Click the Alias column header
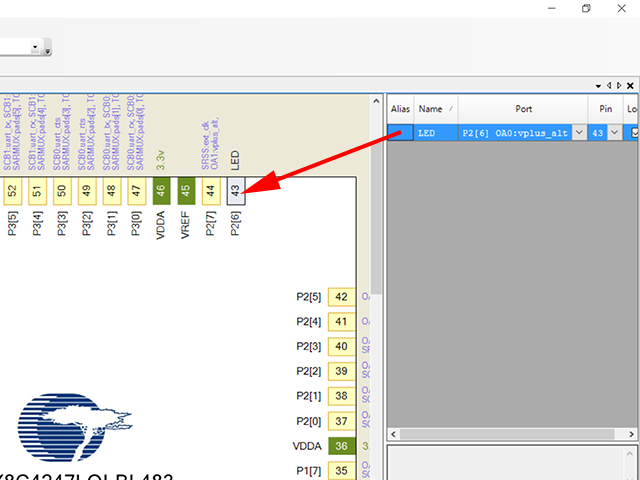 (400, 109)
